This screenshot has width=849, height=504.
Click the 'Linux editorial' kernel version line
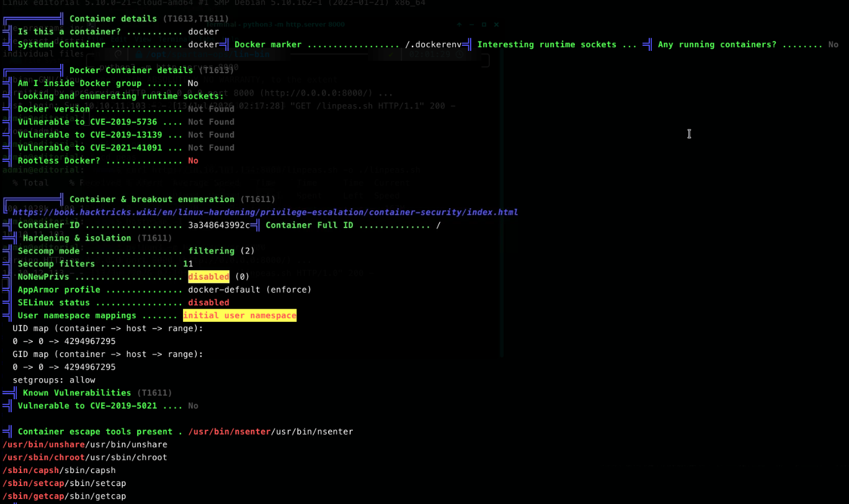point(214,3)
